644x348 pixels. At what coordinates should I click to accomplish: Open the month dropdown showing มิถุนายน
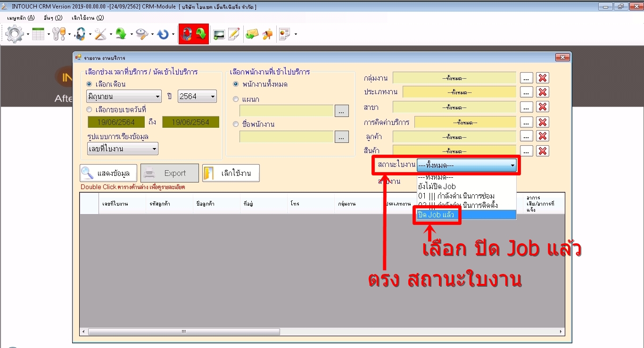click(x=124, y=96)
